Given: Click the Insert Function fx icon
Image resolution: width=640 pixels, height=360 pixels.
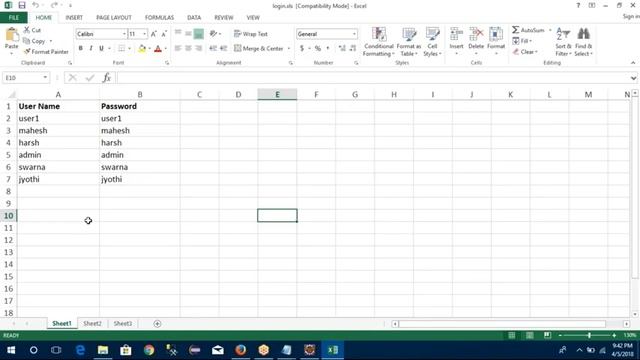Looking at the screenshot, I should [107, 78].
